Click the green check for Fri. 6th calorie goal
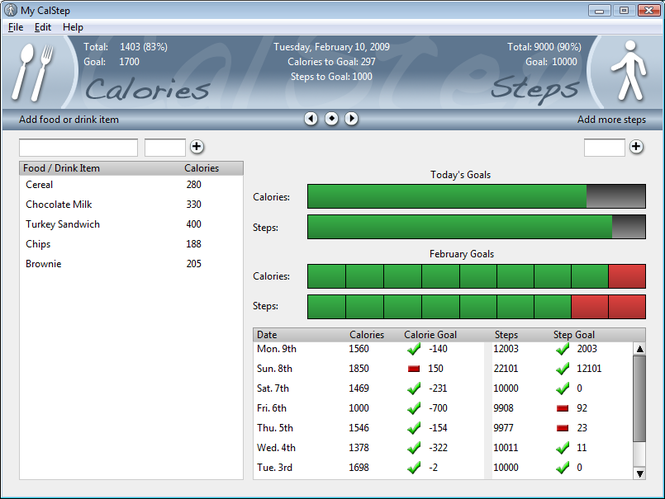 (x=414, y=408)
